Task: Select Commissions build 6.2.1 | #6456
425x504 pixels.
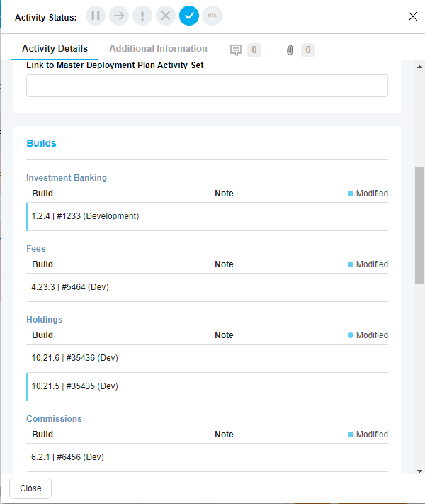Action: pos(68,457)
